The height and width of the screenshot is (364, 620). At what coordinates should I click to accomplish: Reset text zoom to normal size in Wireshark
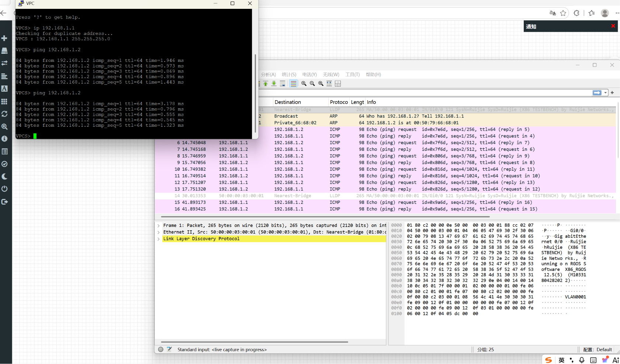pos(321,84)
